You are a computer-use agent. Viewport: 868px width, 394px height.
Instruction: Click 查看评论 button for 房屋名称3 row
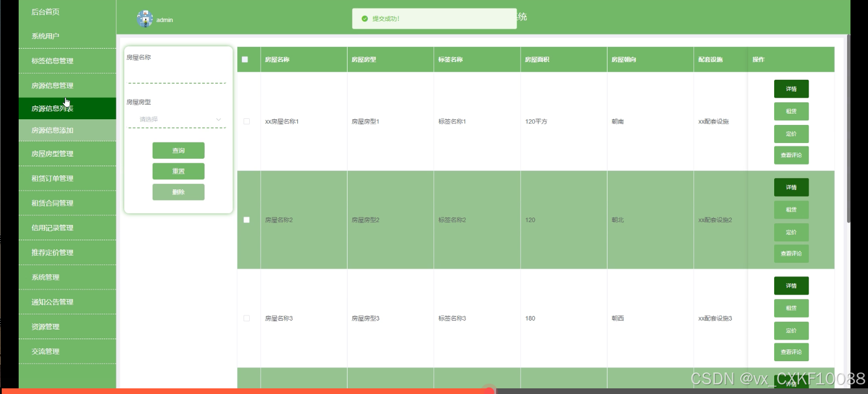(x=791, y=352)
